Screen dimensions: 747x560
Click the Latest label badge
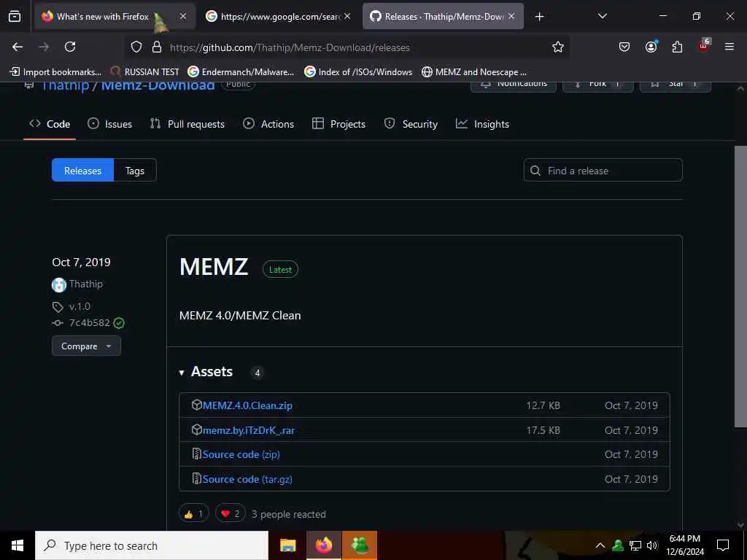tap(280, 270)
